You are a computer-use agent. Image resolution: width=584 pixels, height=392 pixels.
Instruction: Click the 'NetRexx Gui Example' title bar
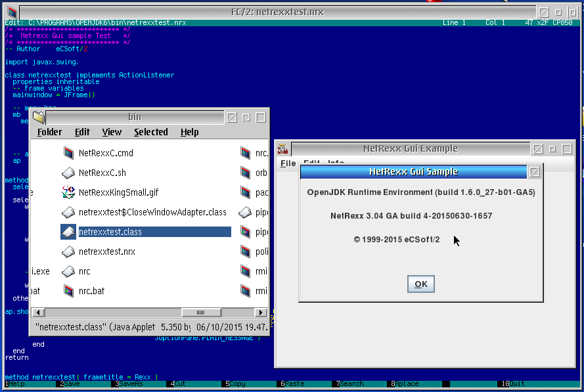point(411,149)
